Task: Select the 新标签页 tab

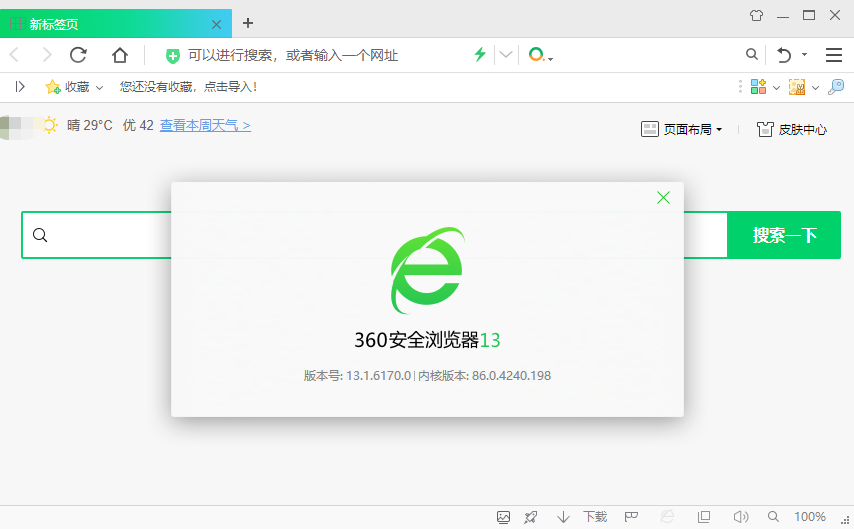Action: pyautogui.click(x=115, y=23)
